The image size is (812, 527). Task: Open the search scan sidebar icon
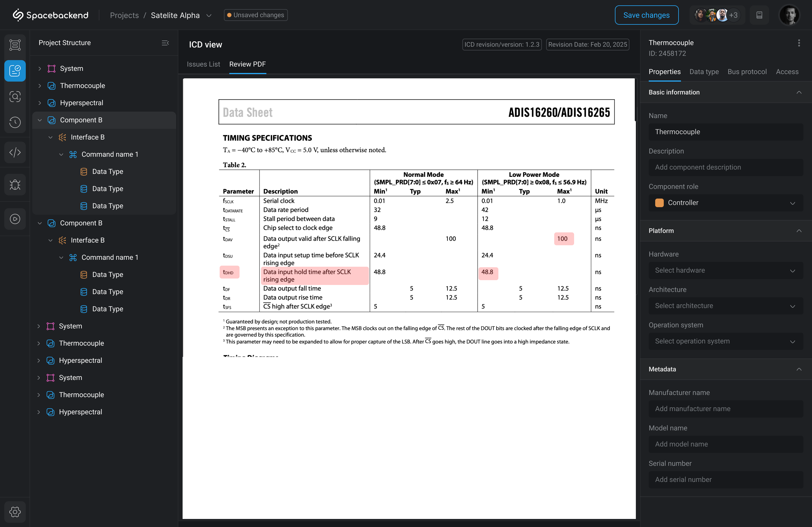15,97
